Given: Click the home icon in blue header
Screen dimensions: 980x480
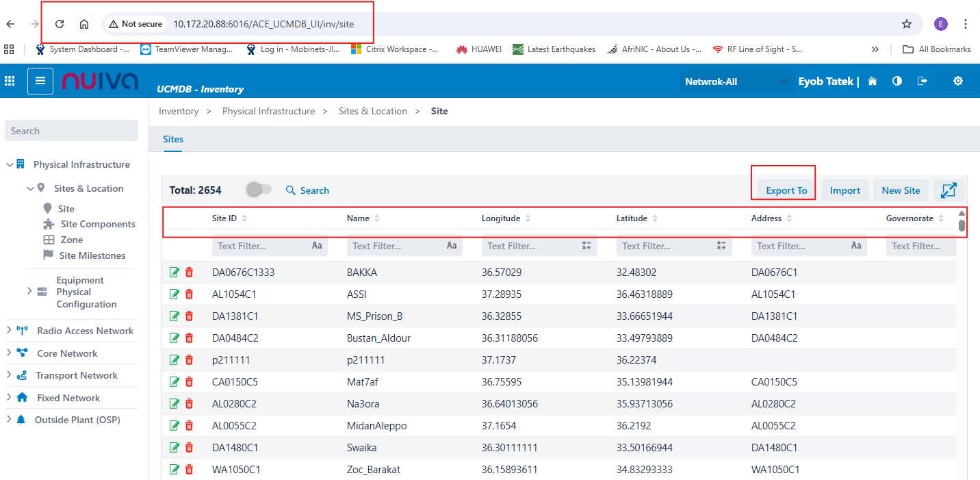Looking at the screenshot, I should click(x=873, y=81).
